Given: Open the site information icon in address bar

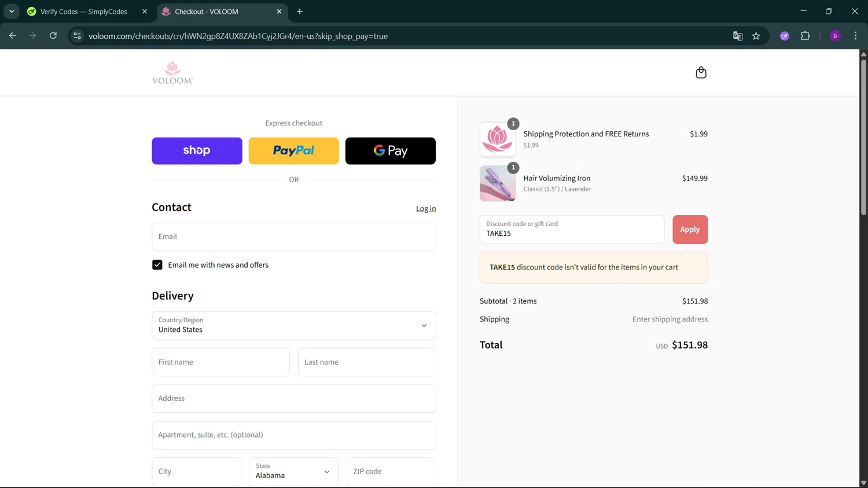Looking at the screenshot, I should pos(77,36).
